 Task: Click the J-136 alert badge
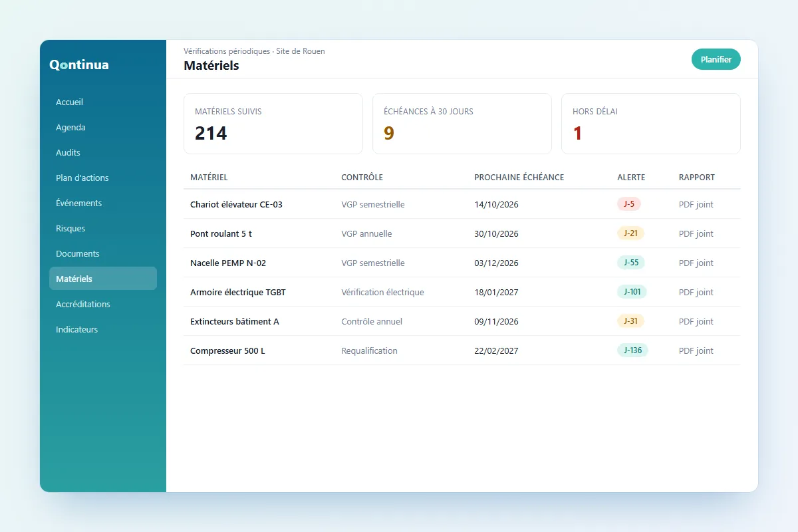tap(632, 350)
